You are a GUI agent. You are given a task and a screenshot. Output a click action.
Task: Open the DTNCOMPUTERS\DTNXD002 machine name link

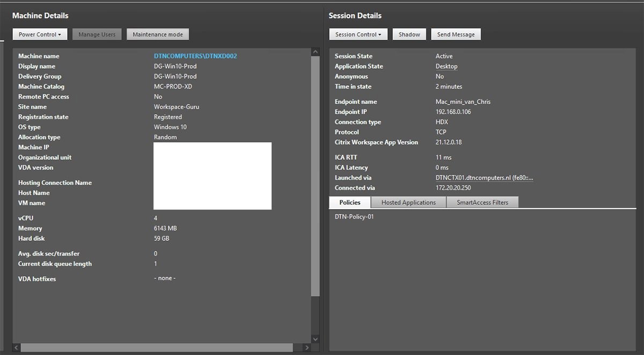coord(195,56)
